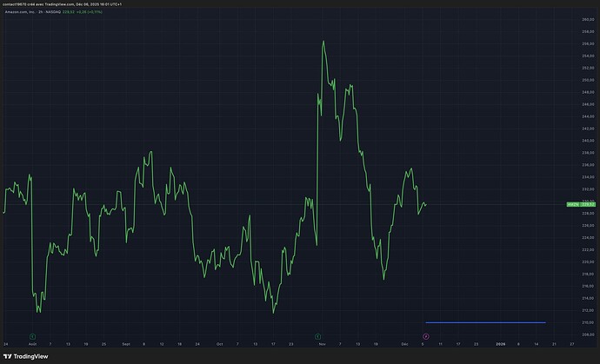
Task: Click the pink event marker near Déc
Action: pyautogui.click(x=425, y=334)
